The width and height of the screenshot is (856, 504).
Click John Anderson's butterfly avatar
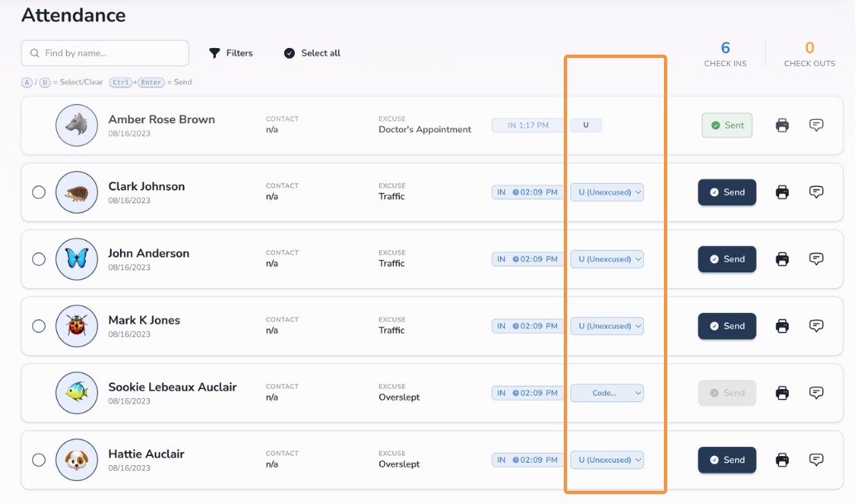pyautogui.click(x=76, y=259)
